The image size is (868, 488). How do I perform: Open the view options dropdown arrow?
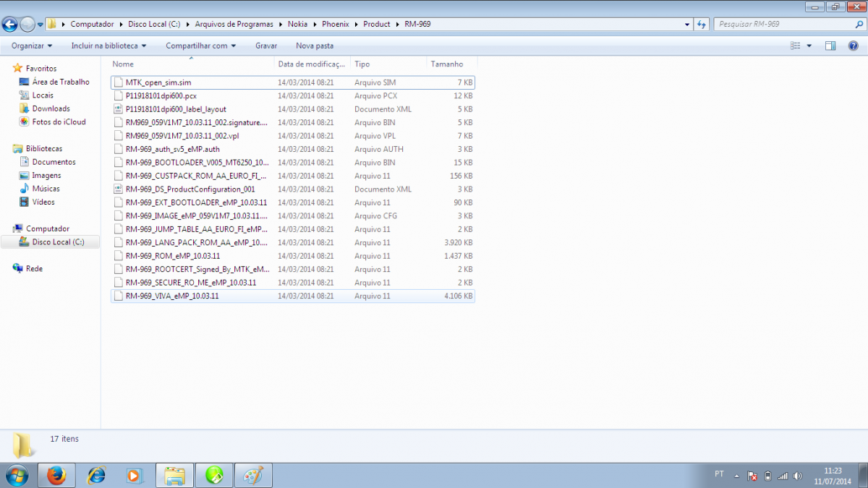809,46
